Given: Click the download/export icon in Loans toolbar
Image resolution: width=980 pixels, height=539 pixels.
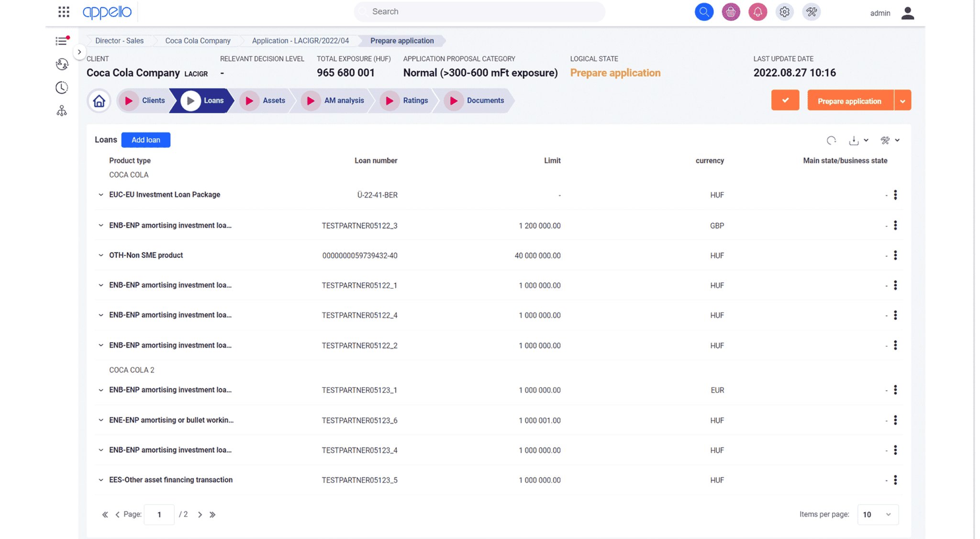Looking at the screenshot, I should [855, 140].
